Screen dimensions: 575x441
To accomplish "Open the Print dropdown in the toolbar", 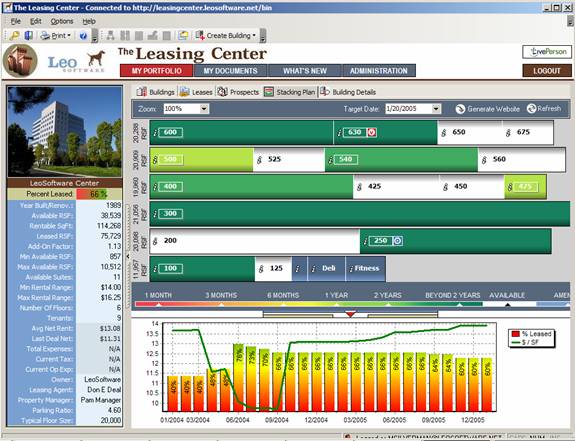I will pos(69,36).
